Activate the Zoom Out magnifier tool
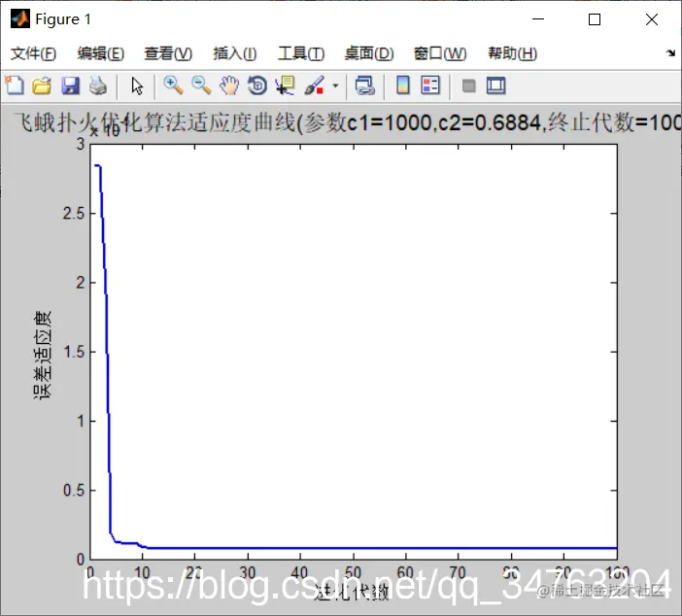The width and height of the screenshot is (682, 616). point(201,86)
